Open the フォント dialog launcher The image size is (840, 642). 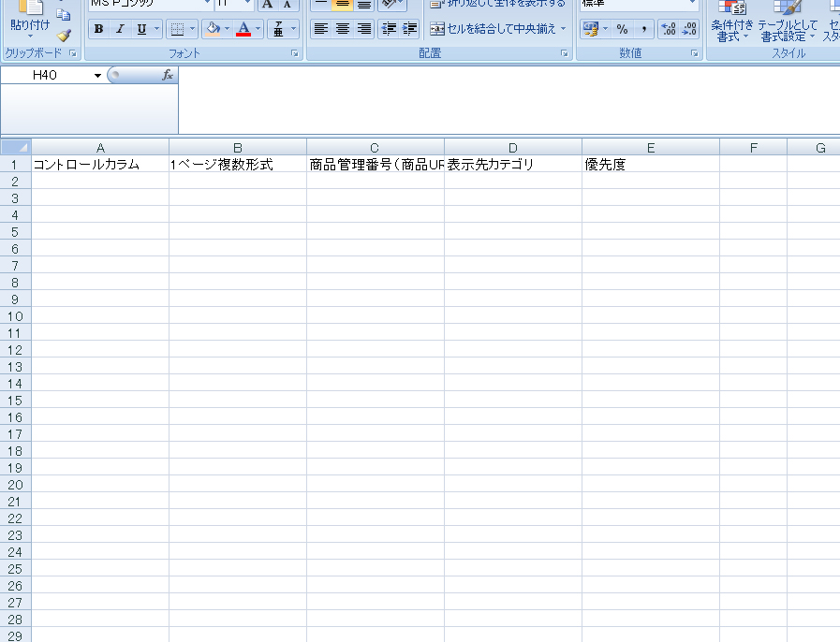(295, 53)
